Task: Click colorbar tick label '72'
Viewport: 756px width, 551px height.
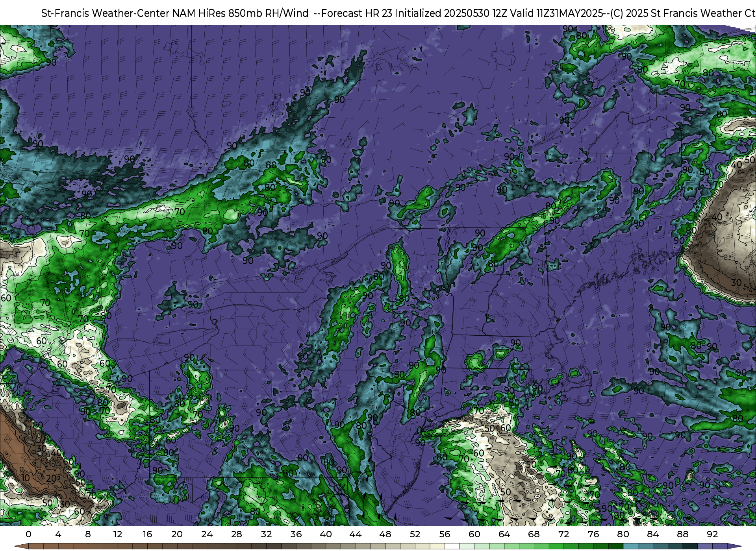Action: [x=563, y=534]
